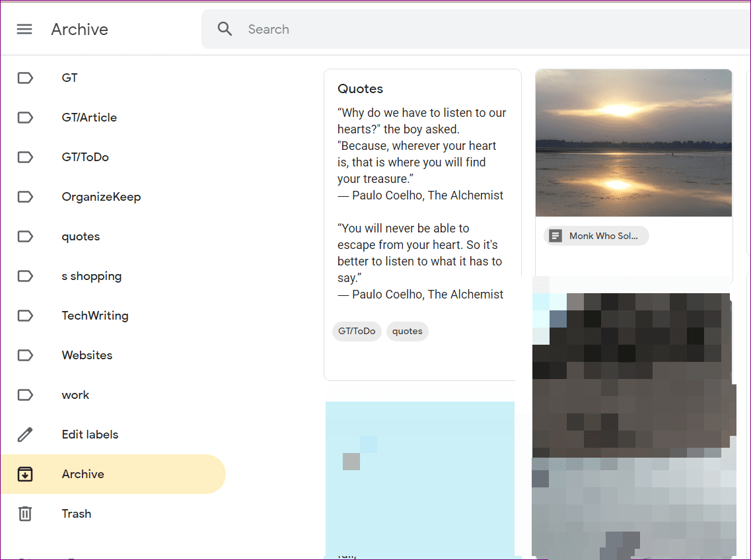Click the label icon beside GT/Article
This screenshot has height=560, width=751.
25,118
